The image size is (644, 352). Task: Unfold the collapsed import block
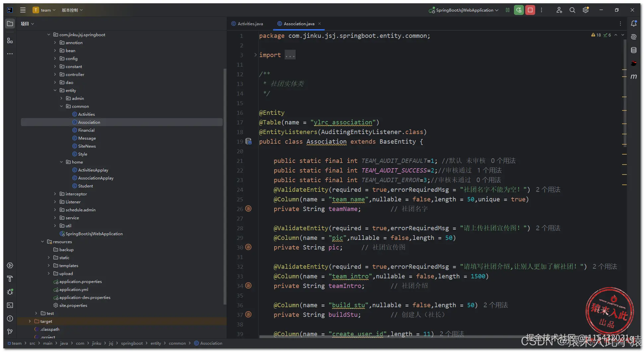[x=255, y=55]
